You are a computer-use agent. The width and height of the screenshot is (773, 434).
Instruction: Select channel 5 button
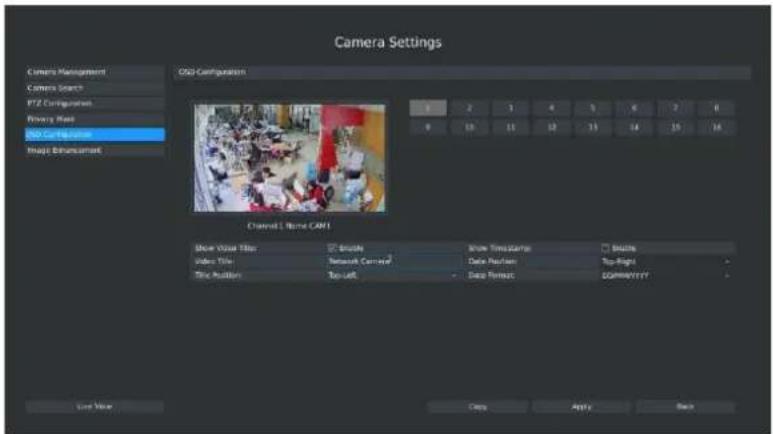[x=593, y=108]
